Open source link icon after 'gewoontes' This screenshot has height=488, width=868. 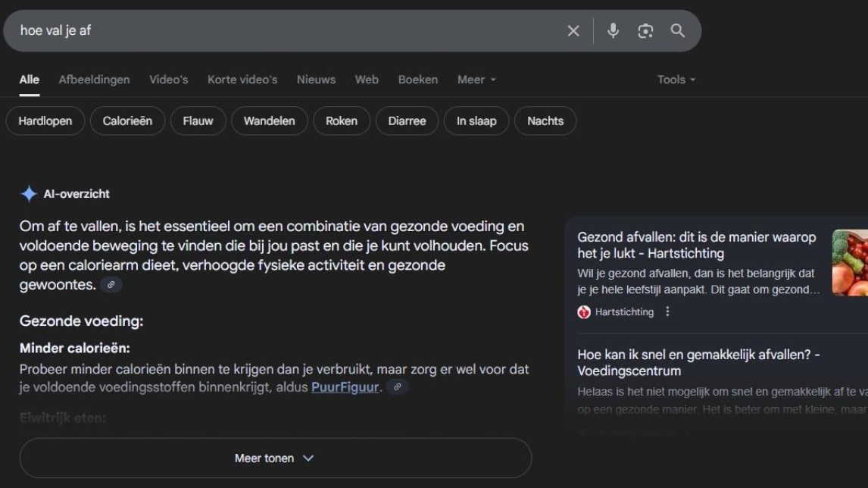111,285
